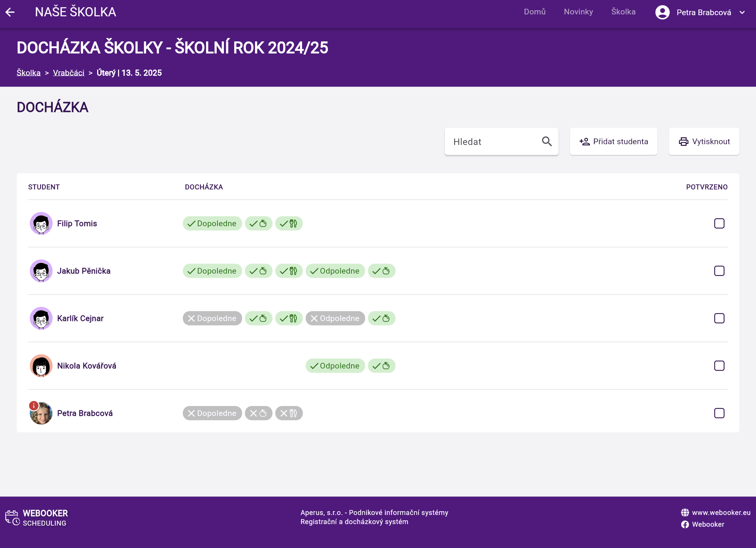This screenshot has height=548, width=756.
Task: Click red info badge on Petra's avatar
Action: coord(34,406)
